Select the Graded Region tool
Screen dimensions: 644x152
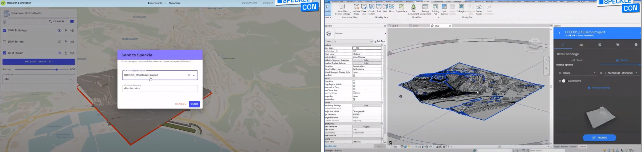479,10
